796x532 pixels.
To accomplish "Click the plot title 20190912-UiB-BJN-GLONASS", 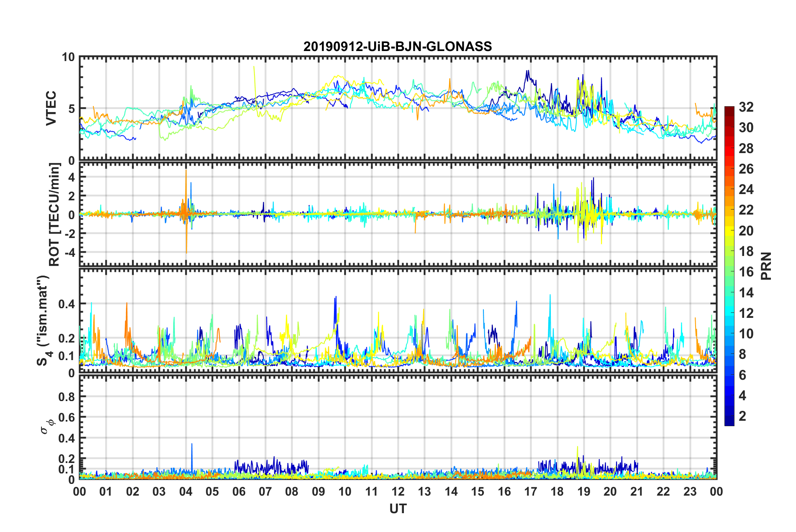I will [398, 46].
